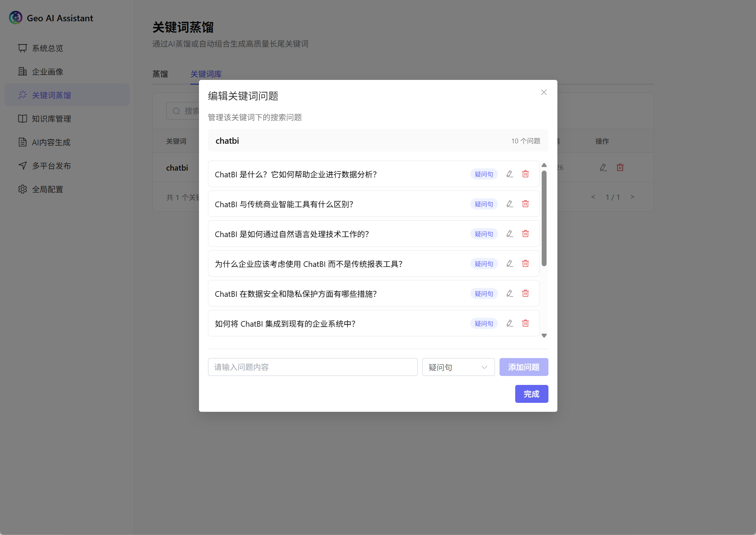Delete the question 'ChatBI 在数据安全和隐私保护方面有哪些措施？'
This screenshot has height=535, width=756.
(x=525, y=293)
